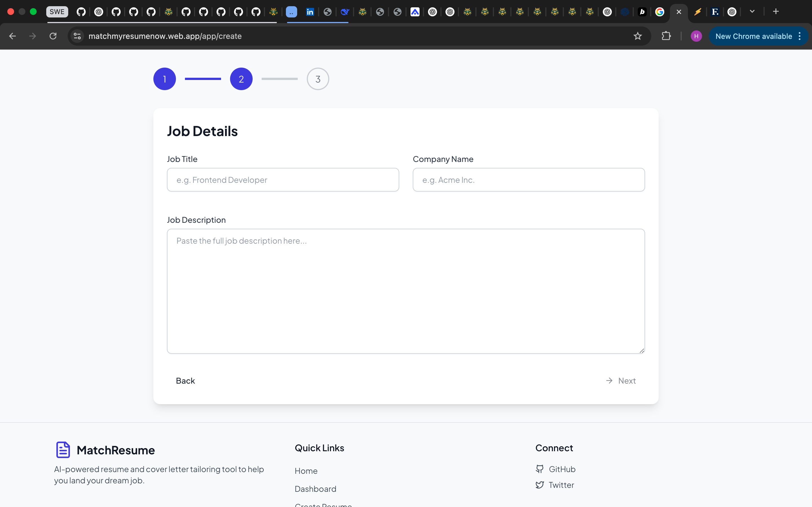The width and height of the screenshot is (812, 507).
Task: Focus the Job Title input field
Action: 283,180
